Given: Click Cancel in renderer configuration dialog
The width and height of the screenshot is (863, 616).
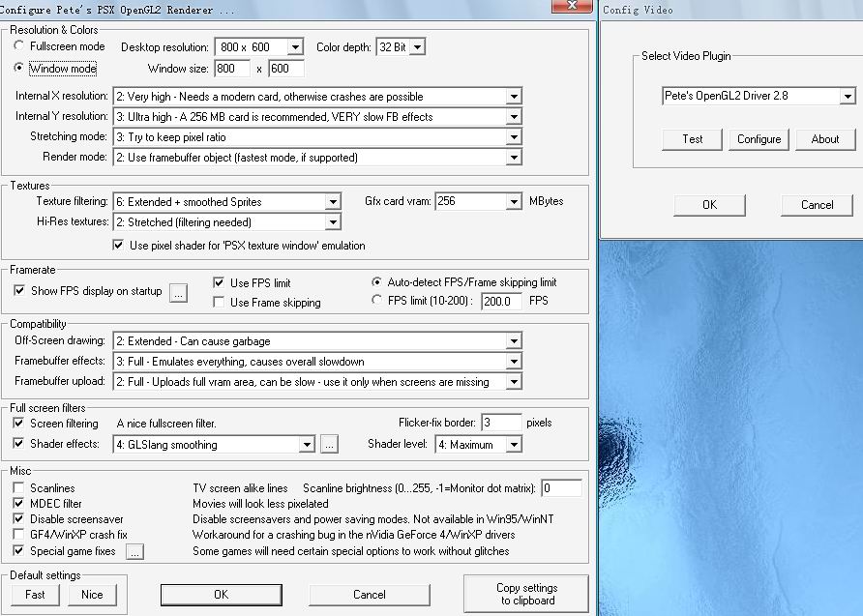Looking at the screenshot, I should 370,595.
